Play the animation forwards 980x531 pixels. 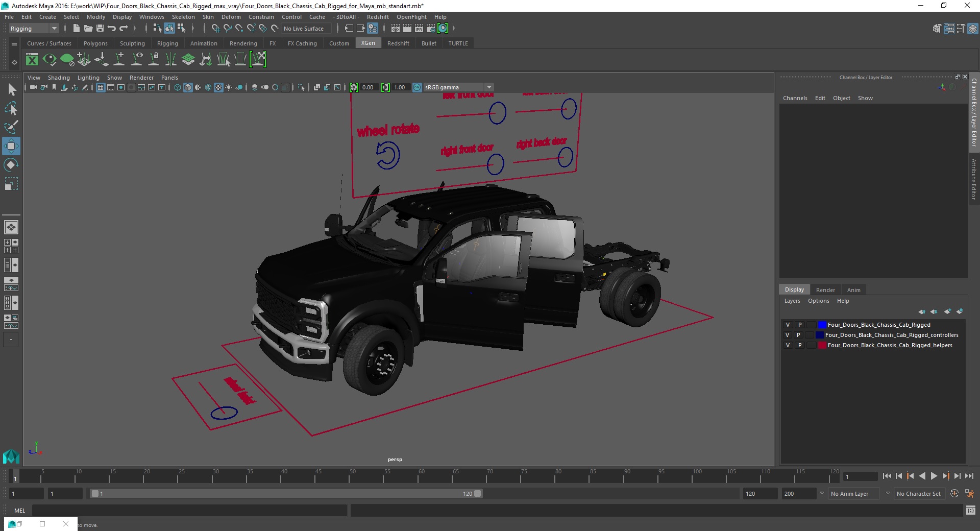[934, 476]
